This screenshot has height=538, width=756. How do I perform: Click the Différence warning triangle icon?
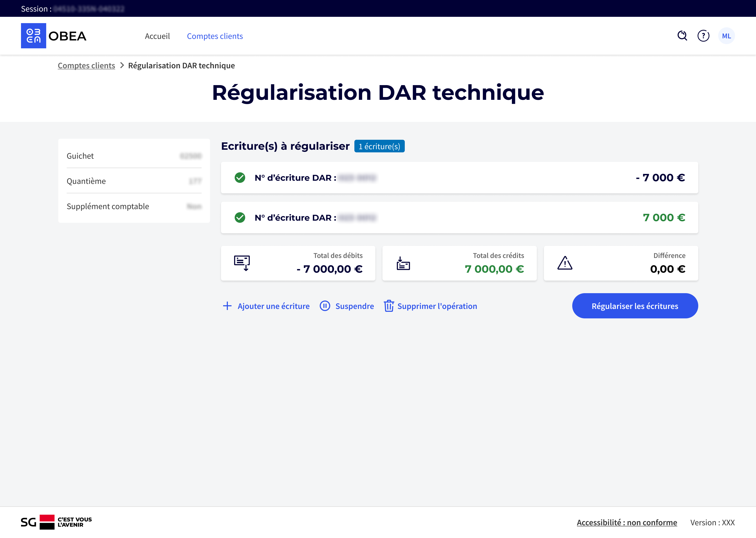(x=565, y=263)
